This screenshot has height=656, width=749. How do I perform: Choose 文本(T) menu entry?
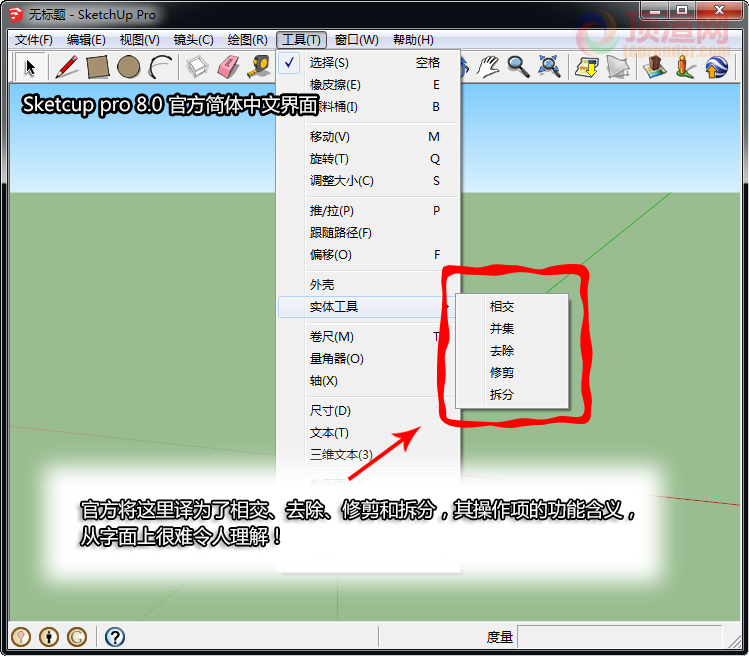pyautogui.click(x=368, y=433)
